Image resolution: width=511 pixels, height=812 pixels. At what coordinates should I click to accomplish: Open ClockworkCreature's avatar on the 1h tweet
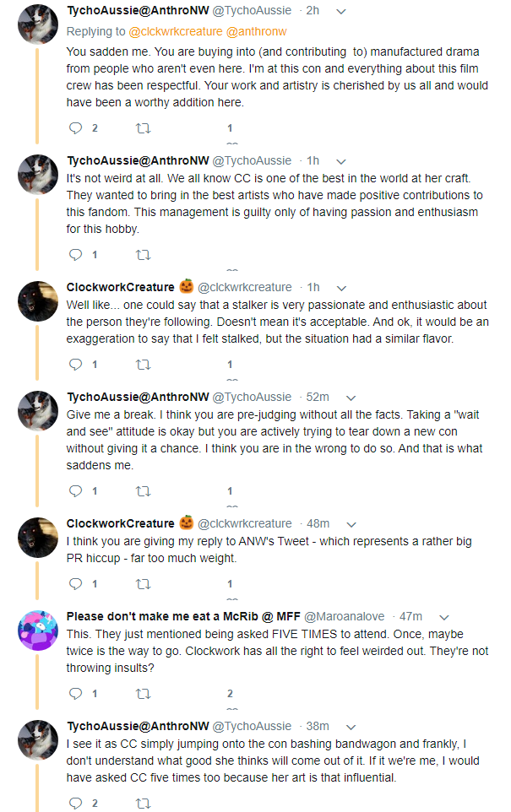pyautogui.click(x=38, y=300)
